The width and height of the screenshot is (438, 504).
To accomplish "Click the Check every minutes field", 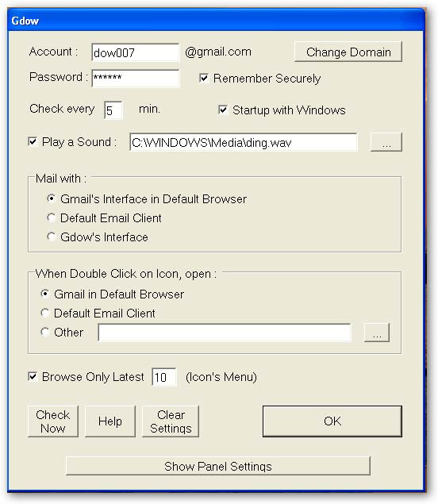I will coord(113,110).
